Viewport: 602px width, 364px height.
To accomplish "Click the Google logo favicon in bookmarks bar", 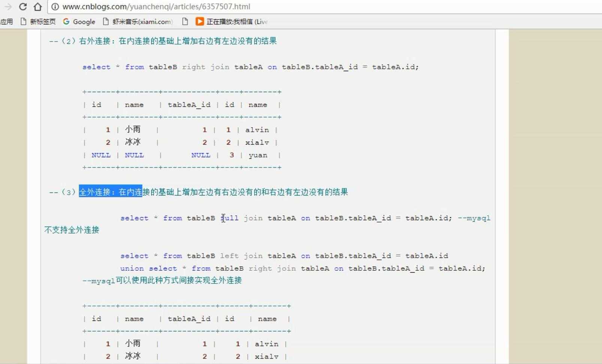I will [x=66, y=22].
